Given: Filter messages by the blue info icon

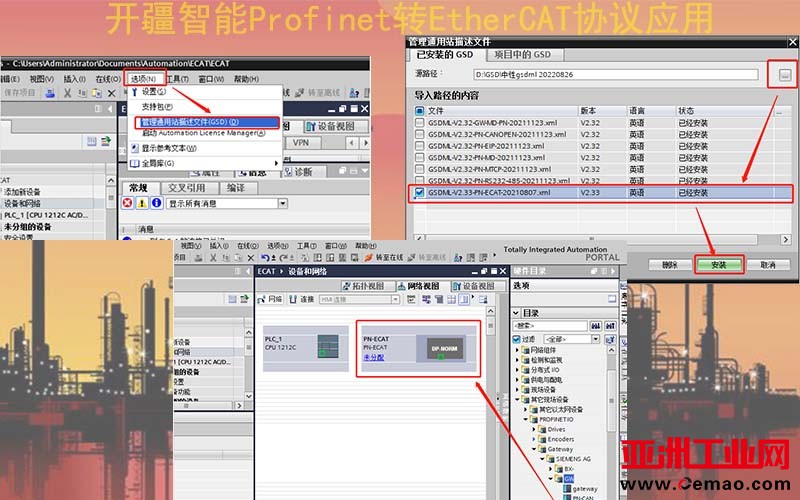Looking at the screenshot, I should (157, 203).
